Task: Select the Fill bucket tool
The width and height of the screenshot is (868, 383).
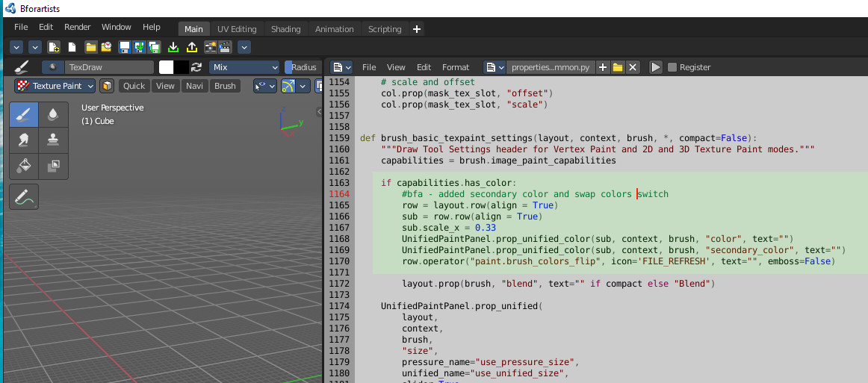Action: (24, 166)
